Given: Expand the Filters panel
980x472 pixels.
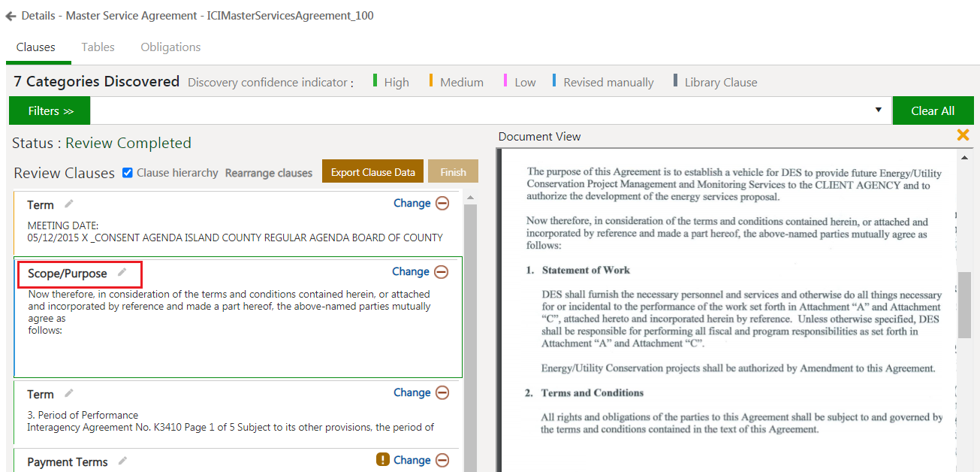Looking at the screenshot, I should coord(50,110).
